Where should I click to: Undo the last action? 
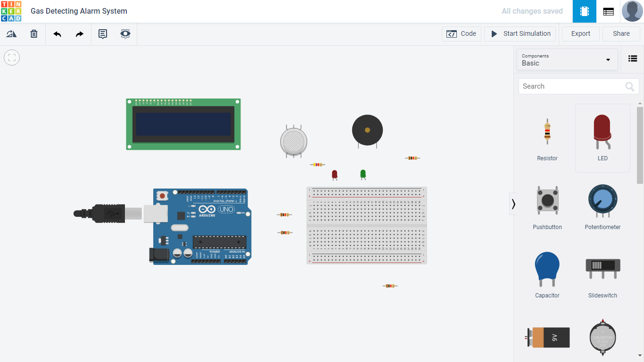pyautogui.click(x=57, y=33)
